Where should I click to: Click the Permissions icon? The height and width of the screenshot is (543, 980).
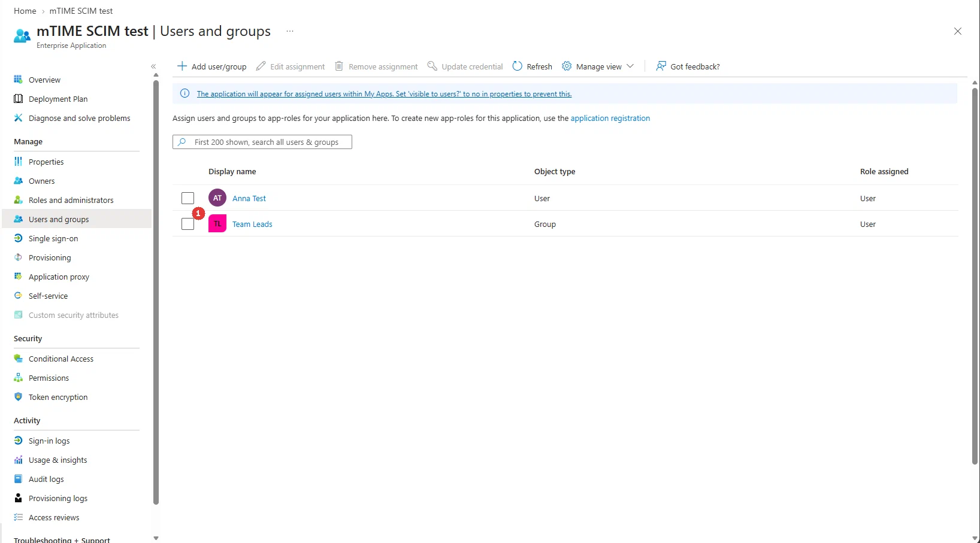[x=18, y=378]
